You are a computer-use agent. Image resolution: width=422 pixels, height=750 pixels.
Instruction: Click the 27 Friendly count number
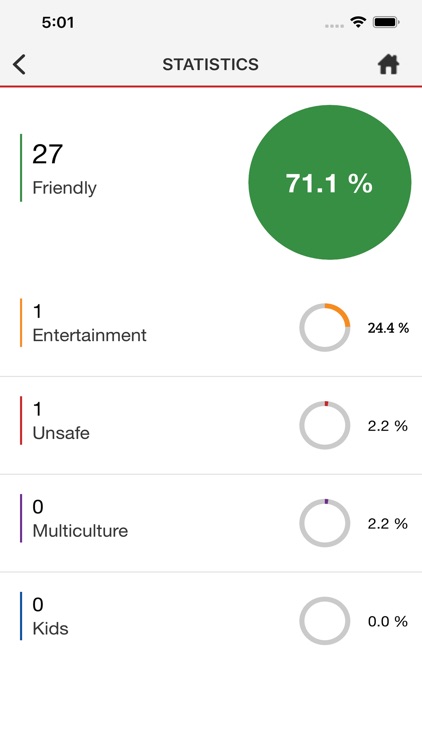[47, 154]
